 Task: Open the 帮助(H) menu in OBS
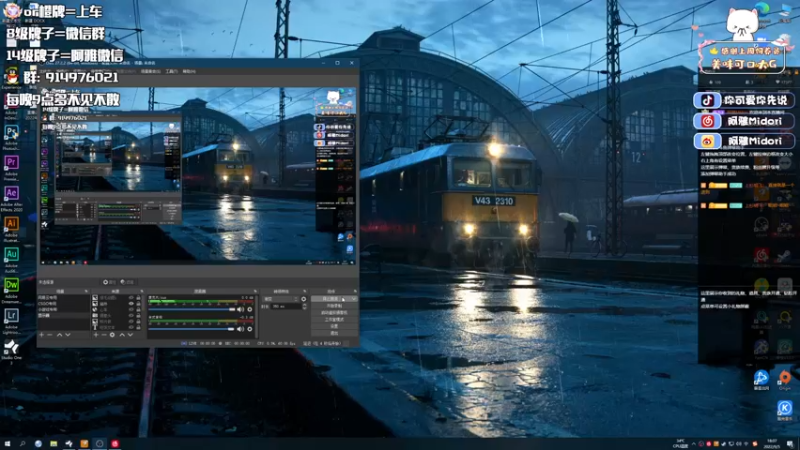point(189,71)
